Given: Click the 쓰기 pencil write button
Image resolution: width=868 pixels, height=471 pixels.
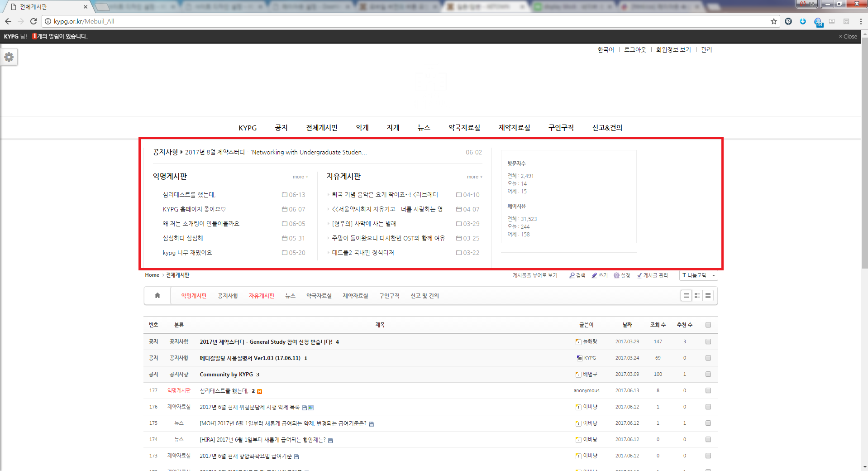Looking at the screenshot, I should 600,275.
